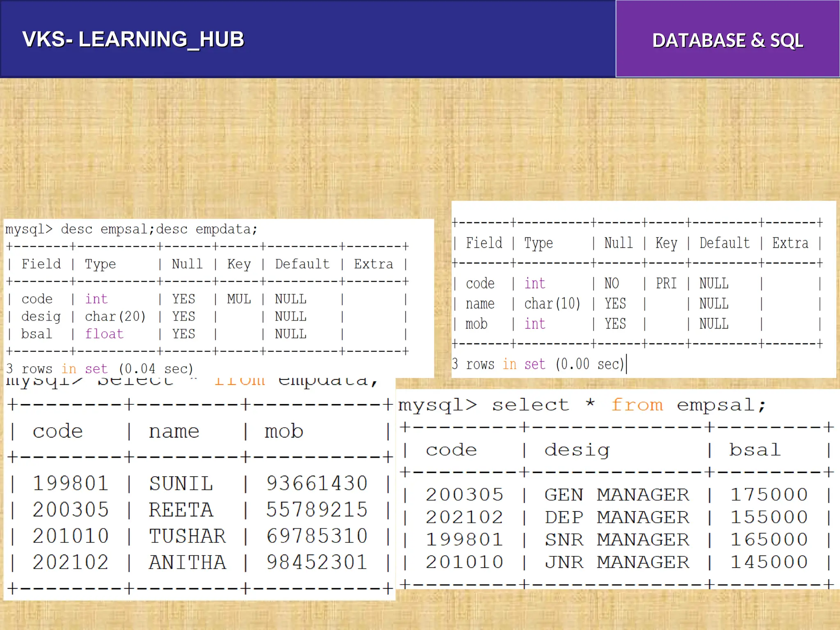Click salary value 145000
Image resolution: width=840 pixels, height=630 pixels.
tap(769, 562)
